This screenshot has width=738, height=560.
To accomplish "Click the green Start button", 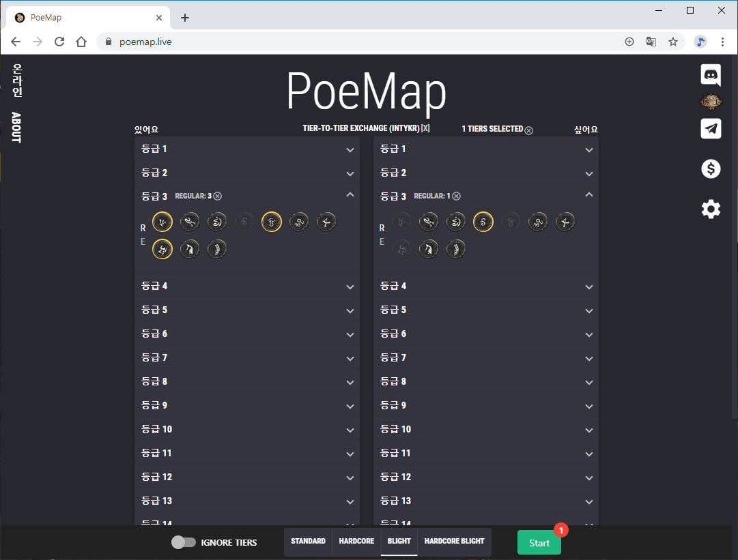I will click(x=539, y=542).
